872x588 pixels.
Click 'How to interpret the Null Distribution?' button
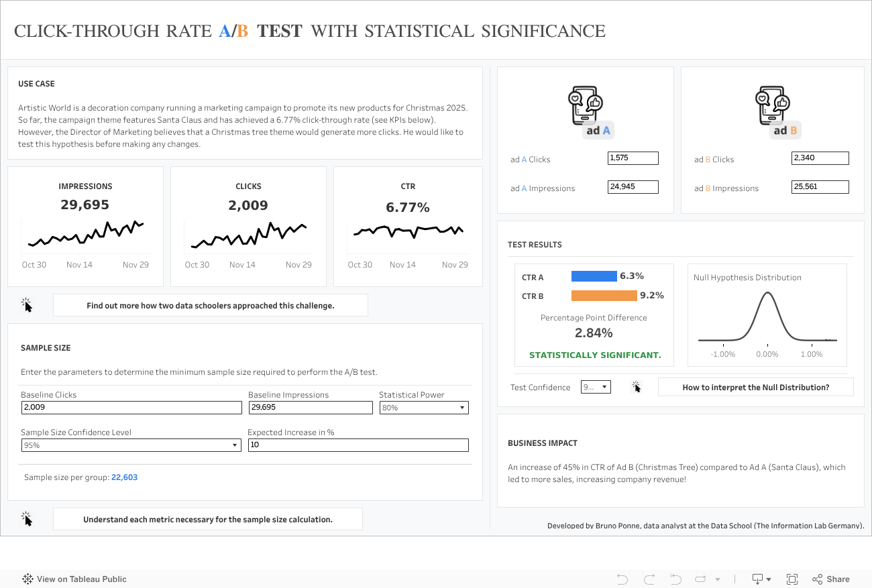[755, 387]
